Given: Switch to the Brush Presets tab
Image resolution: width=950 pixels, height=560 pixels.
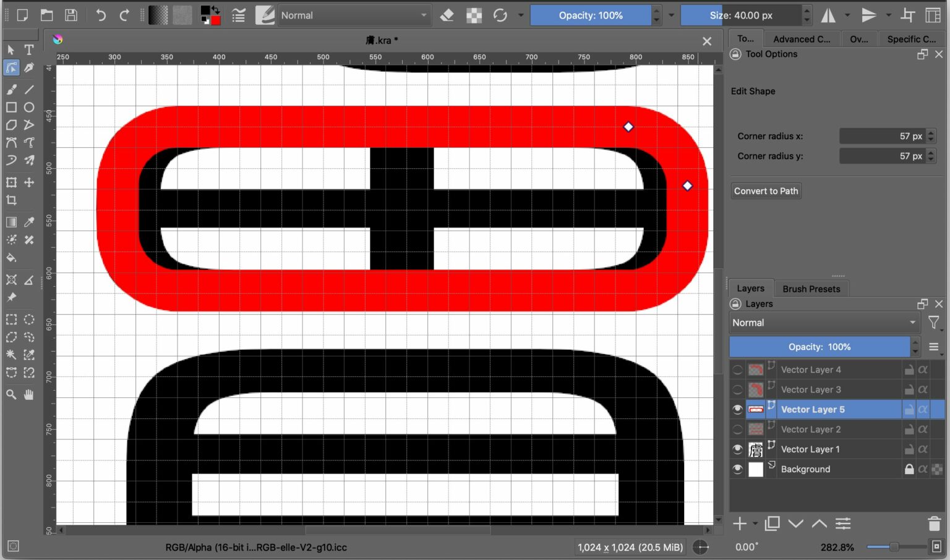Looking at the screenshot, I should [811, 289].
